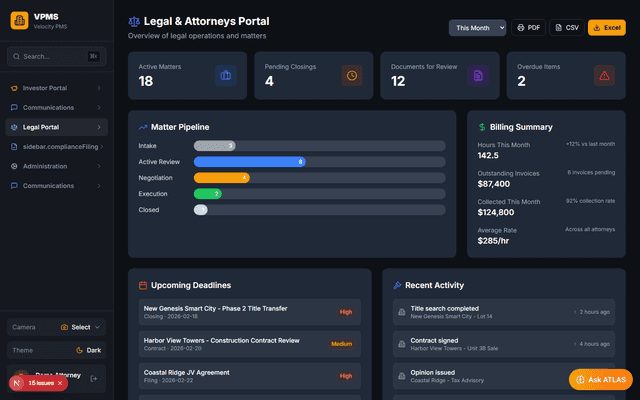Open Investor Portal menu item
The height and width of the screenshot is (400, 640).
(x=57, y=88)
